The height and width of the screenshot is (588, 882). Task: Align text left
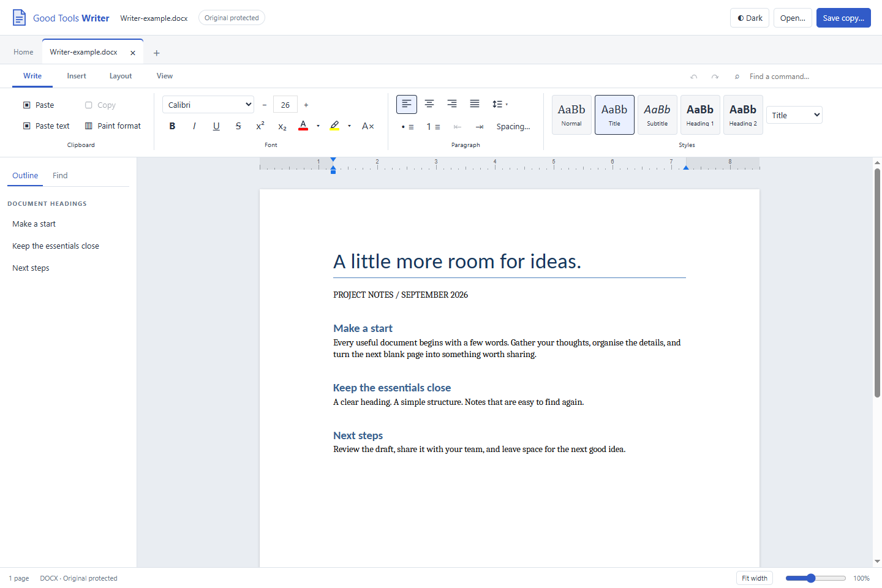click(x=407, y=104)
